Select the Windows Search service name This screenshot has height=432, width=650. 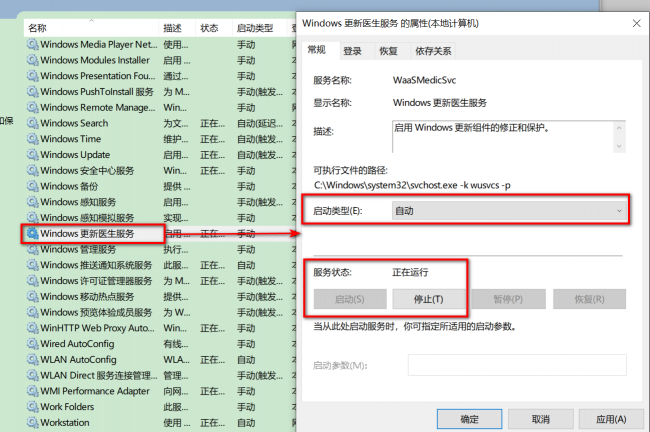click(74, 123)
